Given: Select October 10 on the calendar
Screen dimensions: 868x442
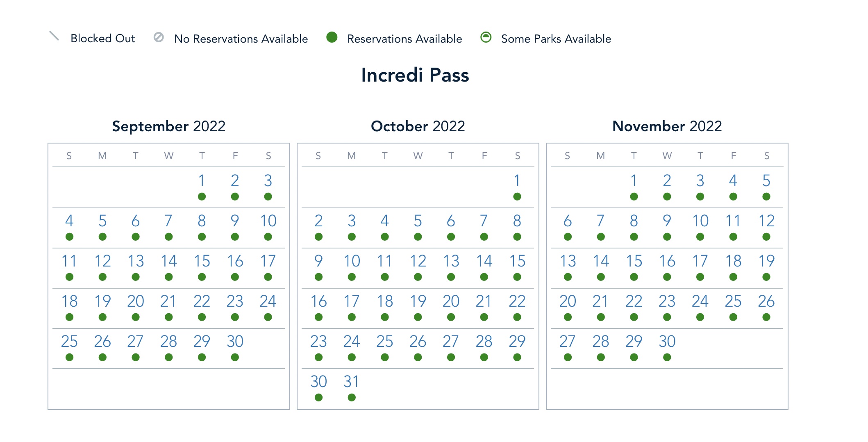Looking at the screenshot, I should coord(352,261).
